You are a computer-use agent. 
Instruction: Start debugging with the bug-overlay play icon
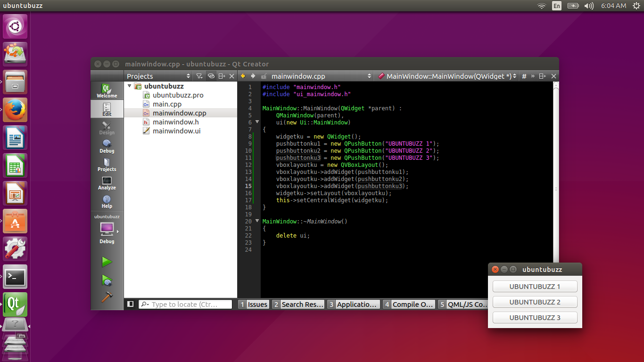coord(107,280)
